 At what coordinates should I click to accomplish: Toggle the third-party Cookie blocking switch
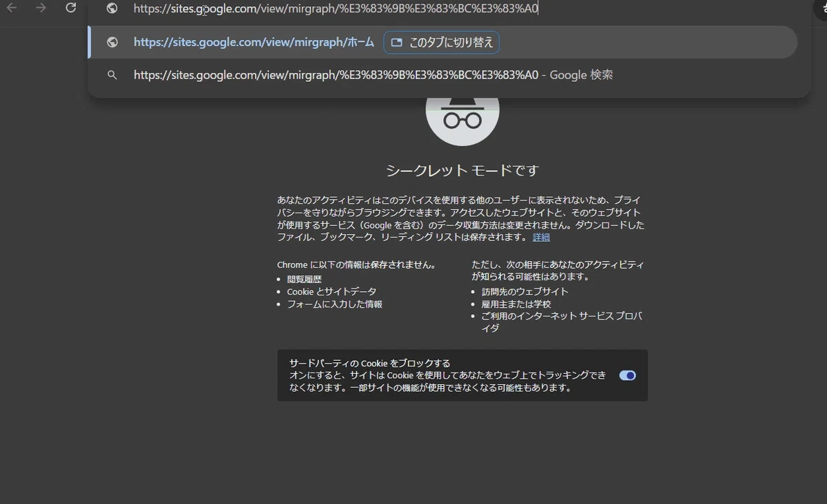tap(627, 375)
